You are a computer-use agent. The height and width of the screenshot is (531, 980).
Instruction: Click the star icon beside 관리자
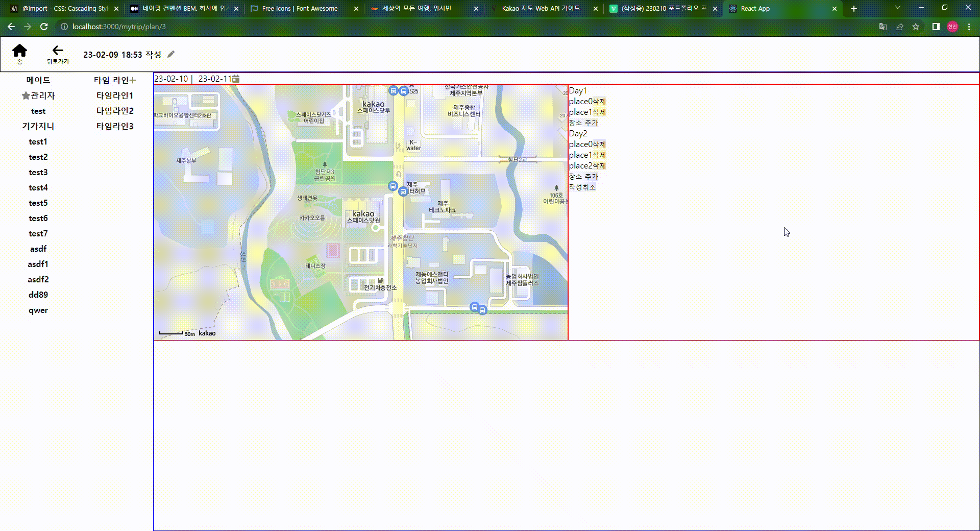(26, 95)
